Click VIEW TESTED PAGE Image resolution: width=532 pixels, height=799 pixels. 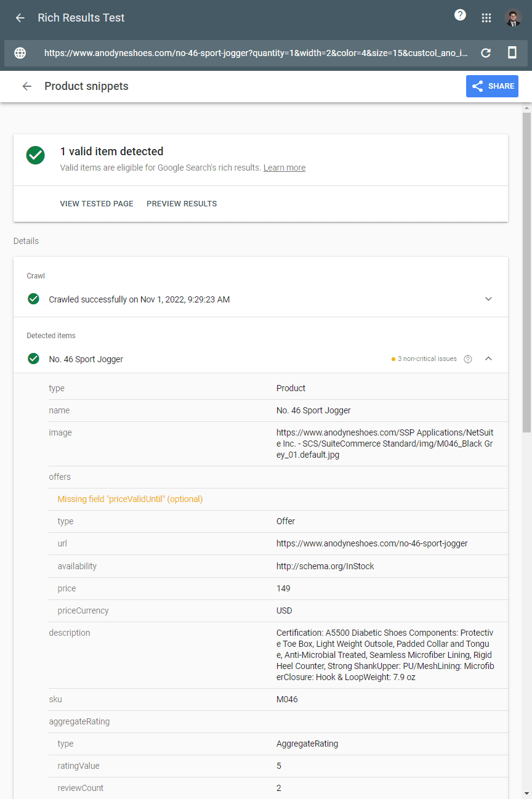(x=97, y=204)
